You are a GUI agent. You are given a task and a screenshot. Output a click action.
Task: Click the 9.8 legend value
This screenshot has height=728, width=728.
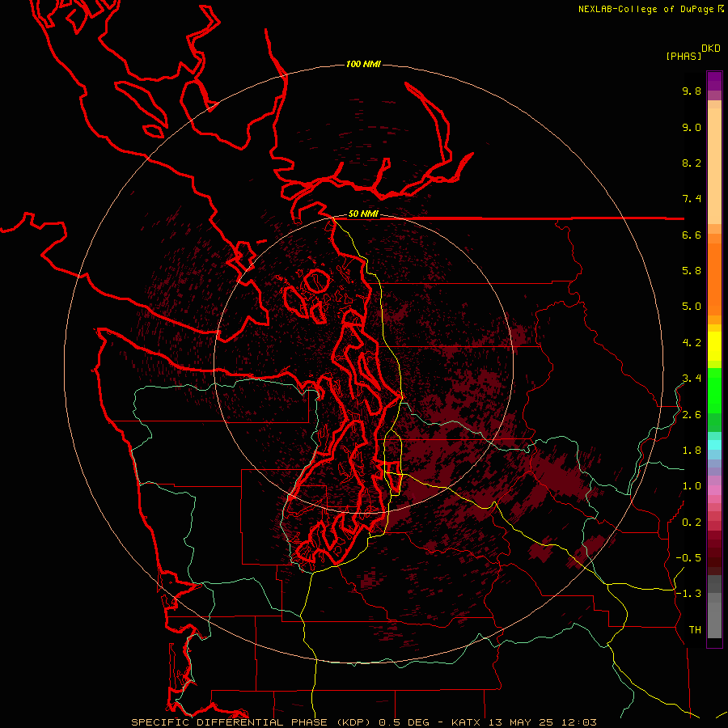point(692,91)
